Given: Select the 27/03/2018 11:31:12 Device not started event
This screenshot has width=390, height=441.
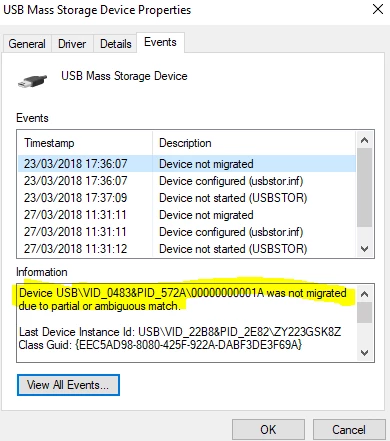Looking at the screenshot, I should (187, 249).
